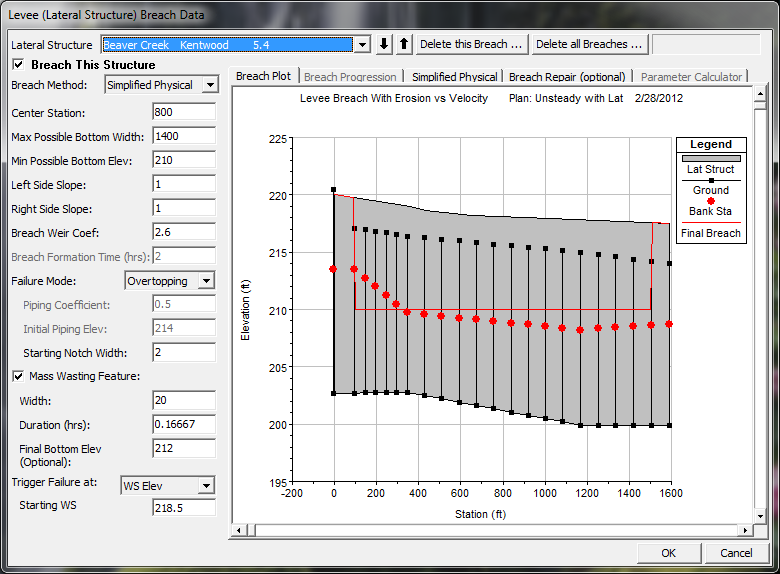The height and width of the screenshot is (574, 780).
Task: Expand the Breach Method dropdown
Action: click(x=209, y=86)
